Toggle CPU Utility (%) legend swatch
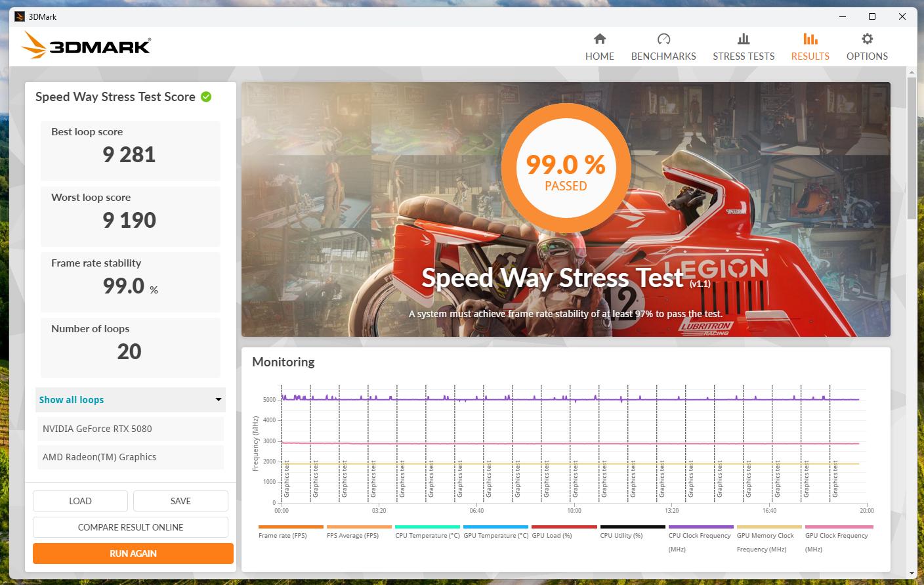This screenshot has width=924, height=585. click(633, 527)
